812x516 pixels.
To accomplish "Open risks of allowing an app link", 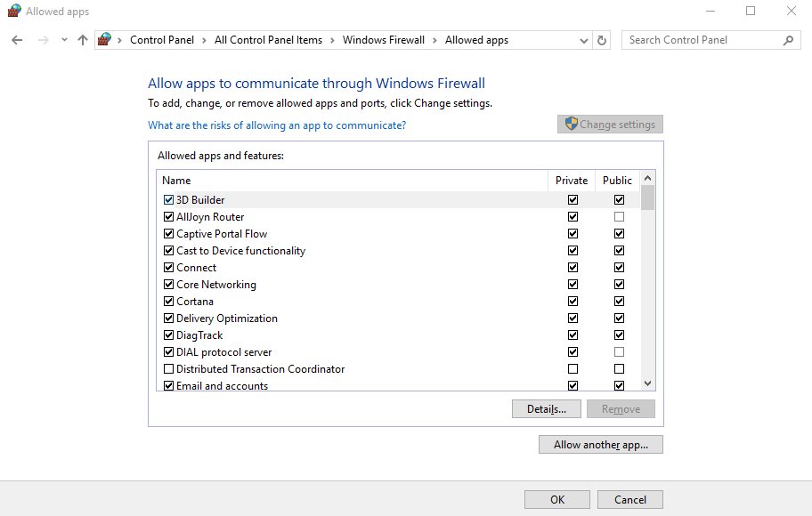I will point(277,125).
